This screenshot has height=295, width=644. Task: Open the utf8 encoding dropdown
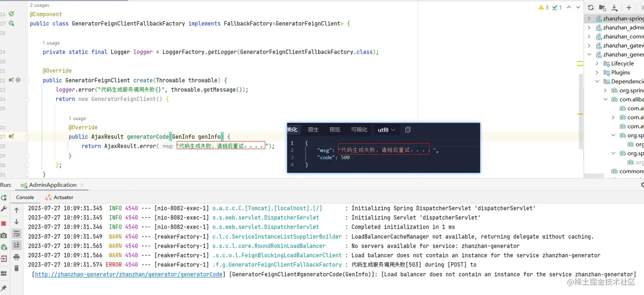[x=386, y=130]
